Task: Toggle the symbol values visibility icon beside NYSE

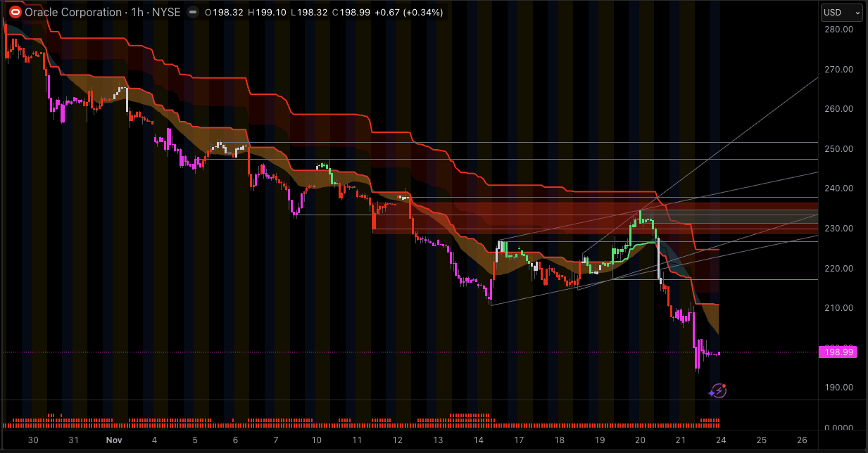Action: click(x=191, y=11)
